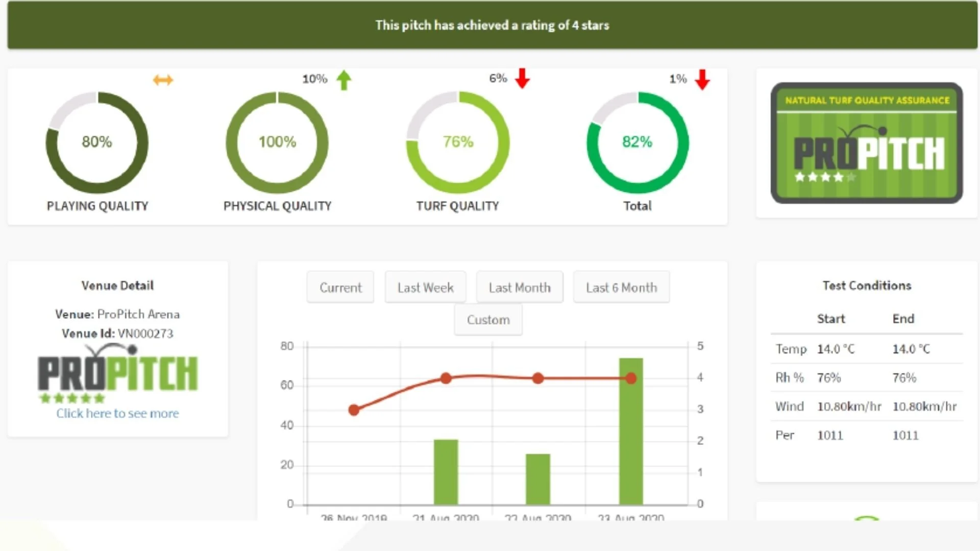
Task: Open the Custom date range option
Action: point(488,320)
